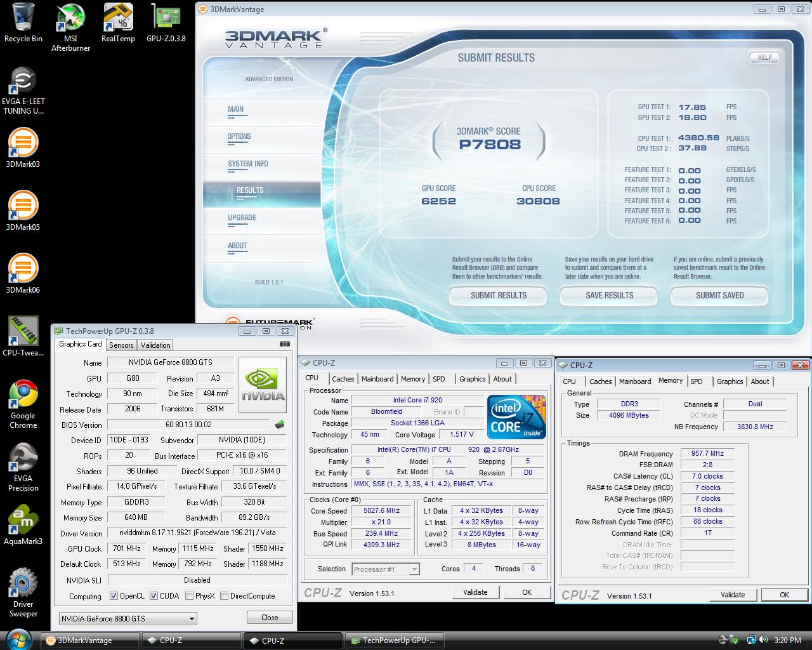812x650 pixels.
Task: Open About tab in left CPU-Z window
Action: (502, 379)
